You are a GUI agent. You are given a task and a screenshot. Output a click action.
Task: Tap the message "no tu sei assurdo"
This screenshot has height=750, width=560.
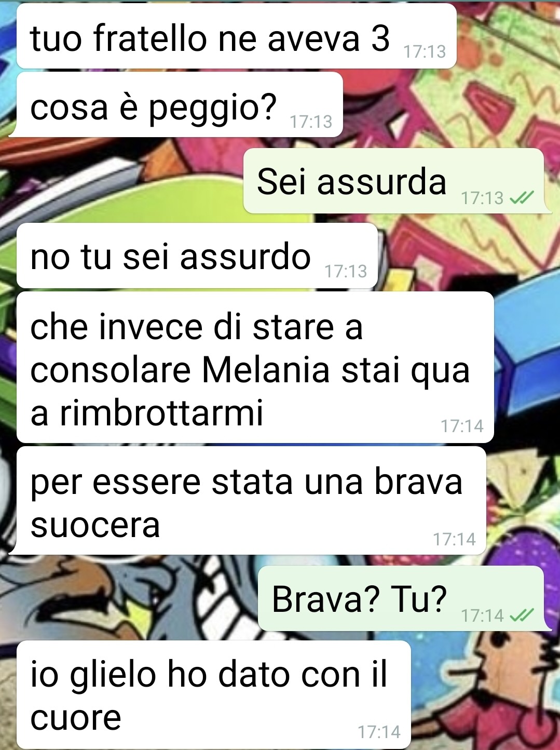pyautogui.click(x=197, y=256)
